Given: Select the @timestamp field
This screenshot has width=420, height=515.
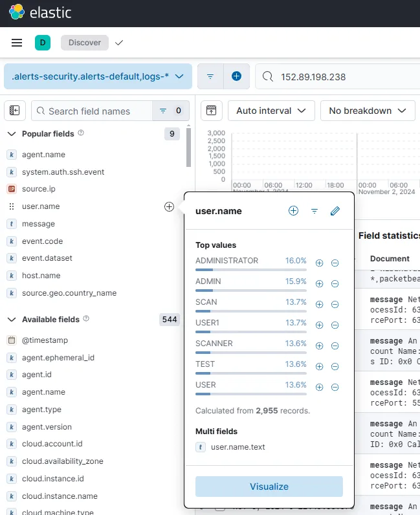Looking at the screenshot, I should click(45, 340).
